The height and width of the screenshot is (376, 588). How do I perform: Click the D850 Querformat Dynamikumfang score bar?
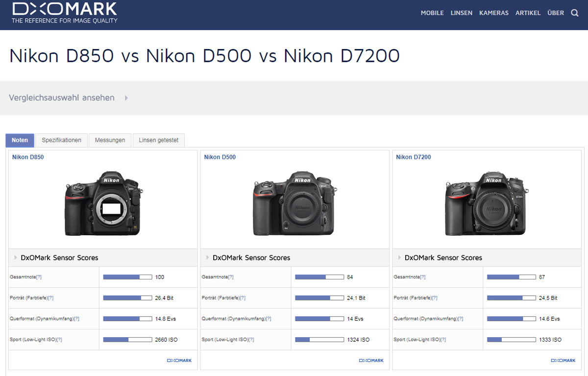click(x=127, y=319)
